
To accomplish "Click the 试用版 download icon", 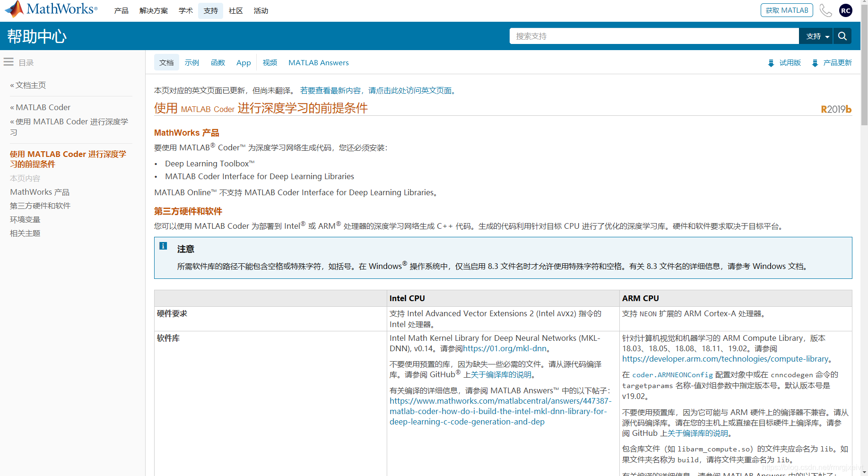I will (x=771, y=63).
